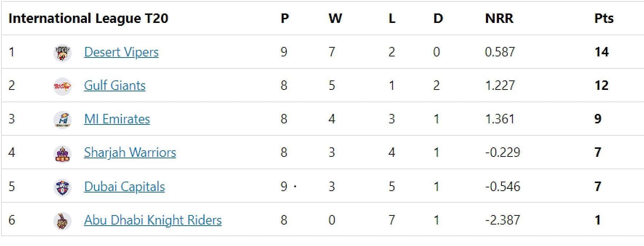Image resolution: width=644 pixels, height=246 pixels.
Task: Select the NRR column header
Action: pos(499,18)
